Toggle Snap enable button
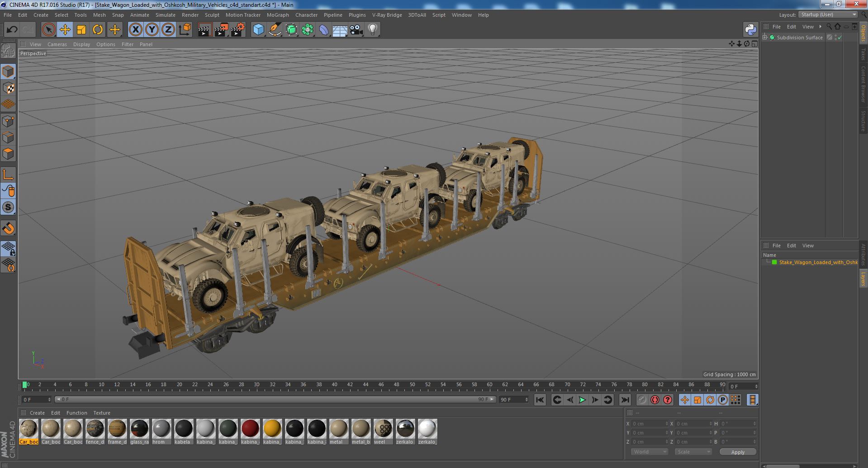The width and height of the screenshot is (868, 468). (8, 207)
